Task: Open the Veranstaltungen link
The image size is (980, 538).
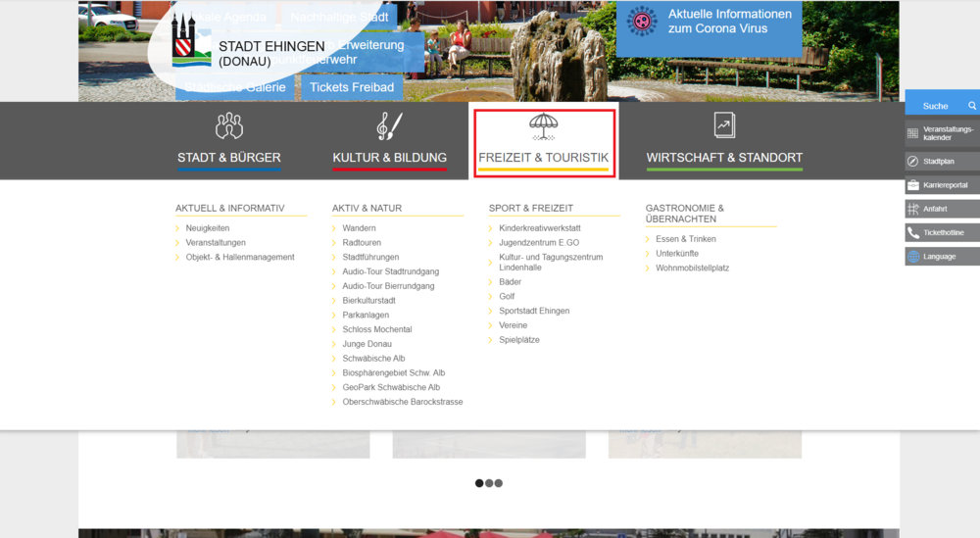Action: click(216, 242)
